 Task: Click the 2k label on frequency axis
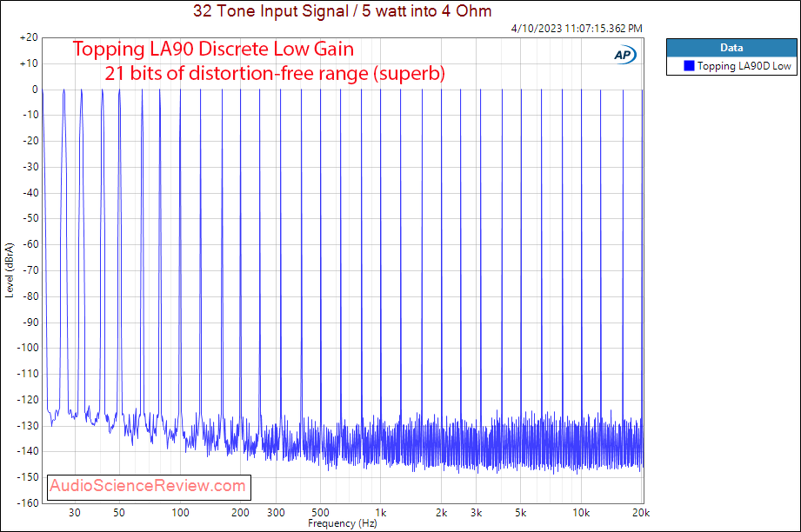441,513
